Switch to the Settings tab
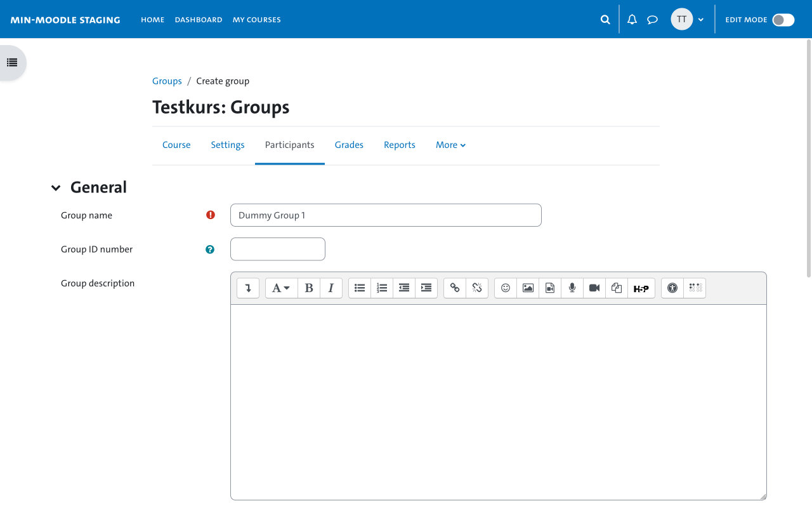This screenshot has width=812, height=508. point(228,145)
